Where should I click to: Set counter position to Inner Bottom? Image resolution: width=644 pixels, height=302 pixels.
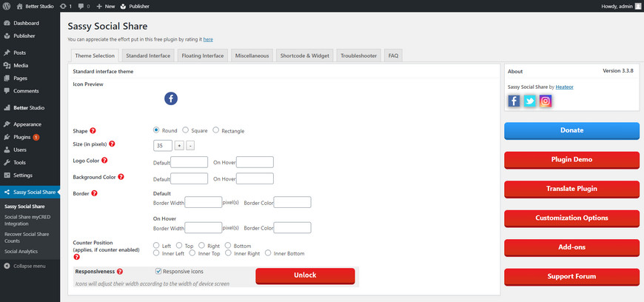[268, 253]
